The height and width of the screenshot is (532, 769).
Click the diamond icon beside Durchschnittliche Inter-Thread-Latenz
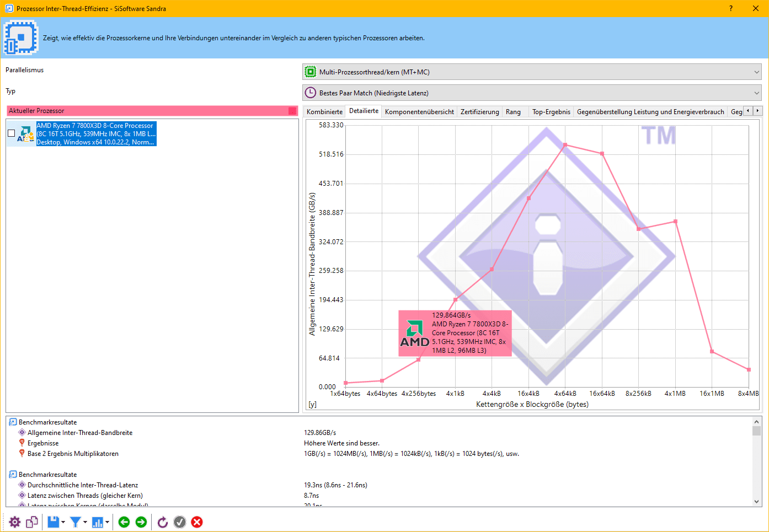pos(22,485)
